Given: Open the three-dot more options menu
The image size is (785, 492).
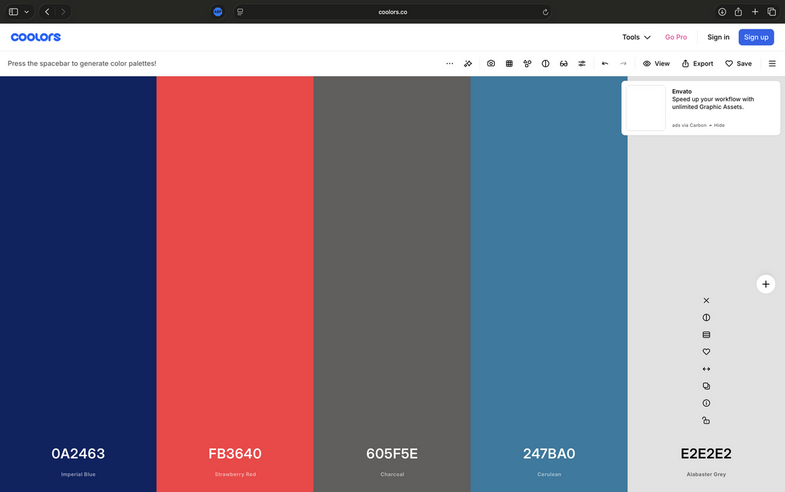Looking at the screenshot, I should click(x=449, y=63).
